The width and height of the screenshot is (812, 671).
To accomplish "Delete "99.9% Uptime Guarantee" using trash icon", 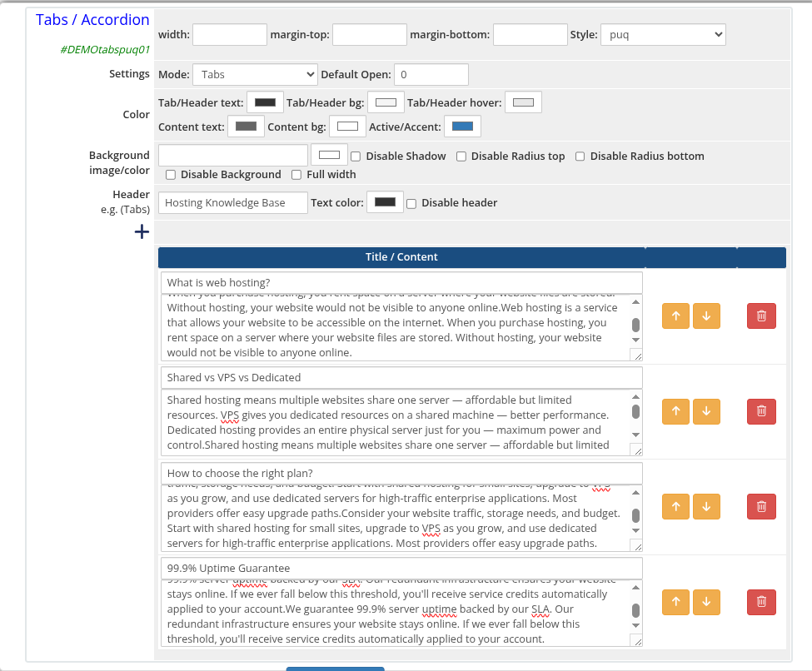I will tap(760, 602).
